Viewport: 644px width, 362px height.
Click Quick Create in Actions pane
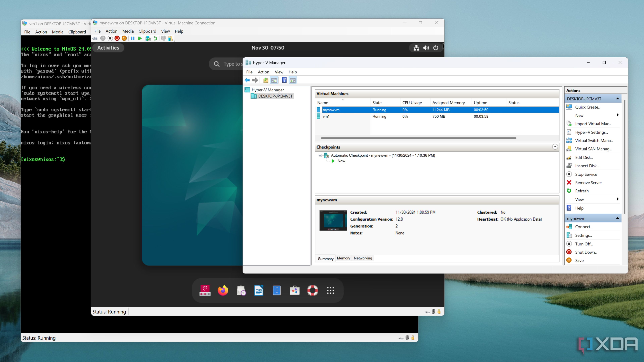click(587, 107)
